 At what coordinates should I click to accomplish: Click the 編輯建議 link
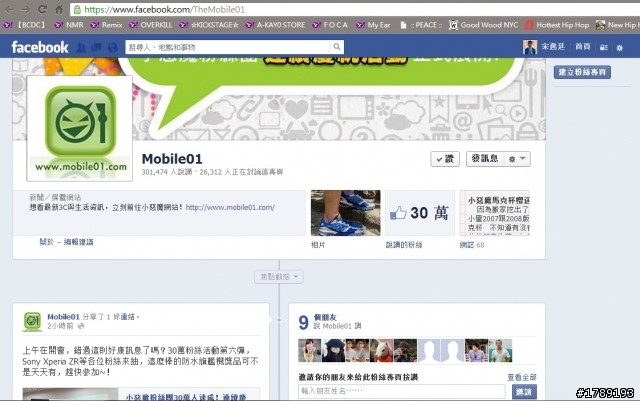tap(78, 242)
